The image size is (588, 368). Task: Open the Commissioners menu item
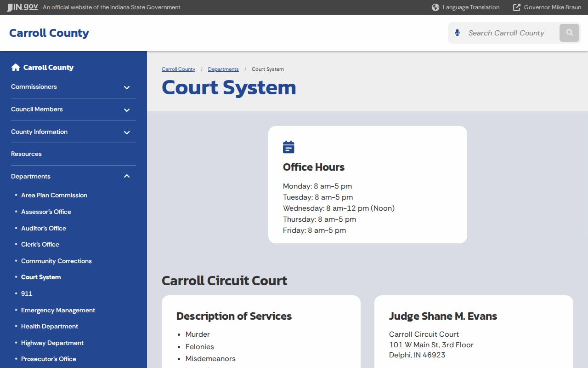(x=34, y=86)
